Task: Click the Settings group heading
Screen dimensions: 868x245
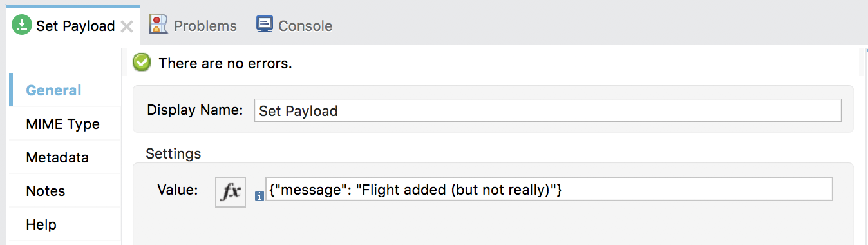Action: (173, 153)
